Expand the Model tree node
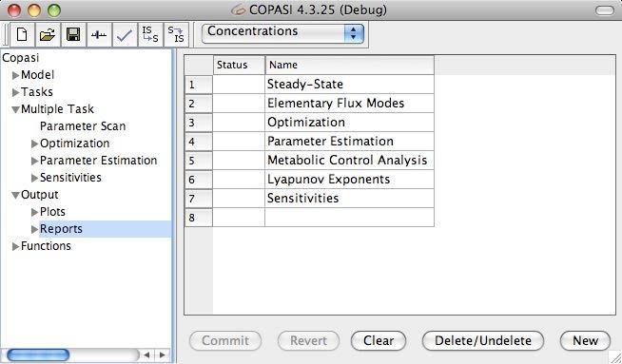The image size is (622, 364). 16,75
